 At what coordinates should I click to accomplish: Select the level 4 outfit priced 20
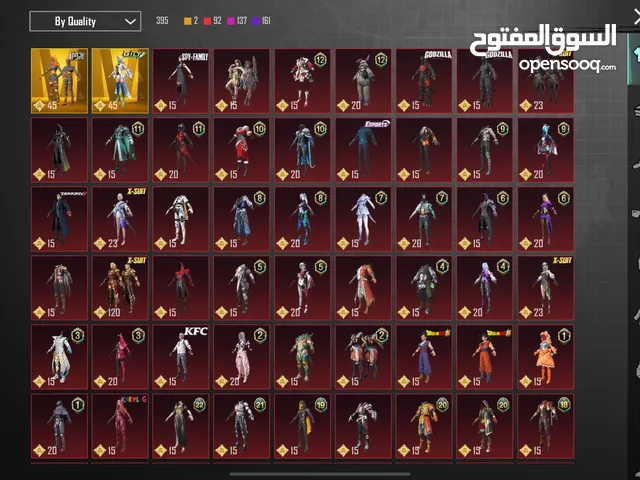[x=485, y=288]
